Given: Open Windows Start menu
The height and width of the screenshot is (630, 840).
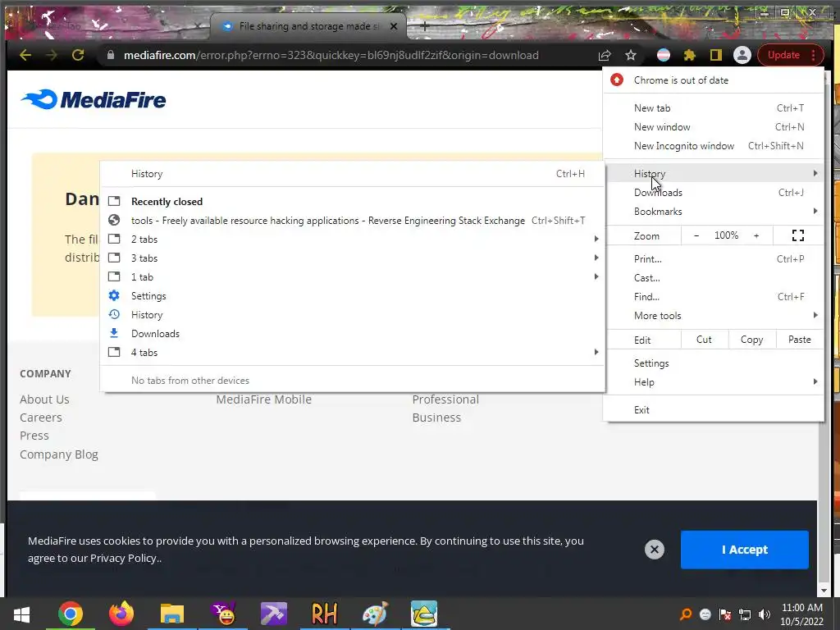Looking at the screenshot, I should [21, 614].
